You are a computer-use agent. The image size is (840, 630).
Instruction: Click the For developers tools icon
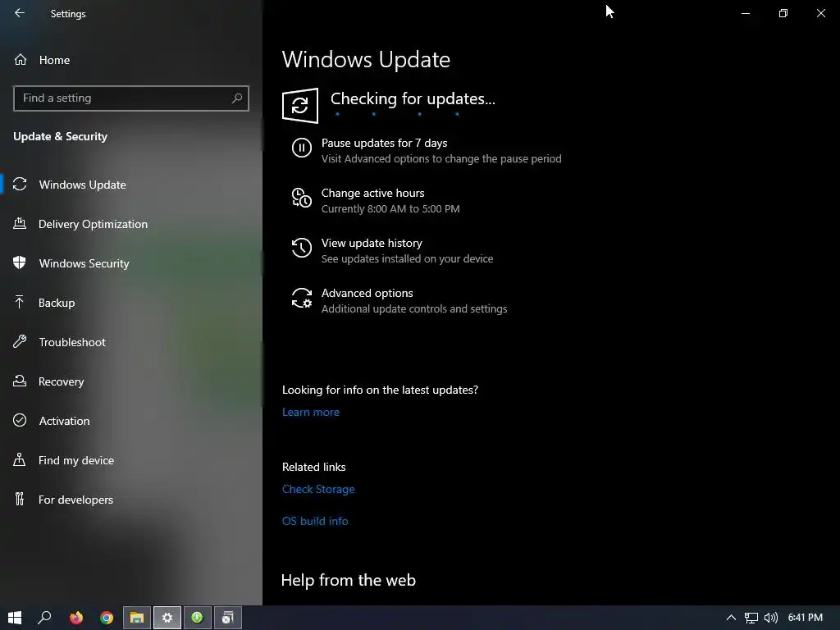point(20,500)
